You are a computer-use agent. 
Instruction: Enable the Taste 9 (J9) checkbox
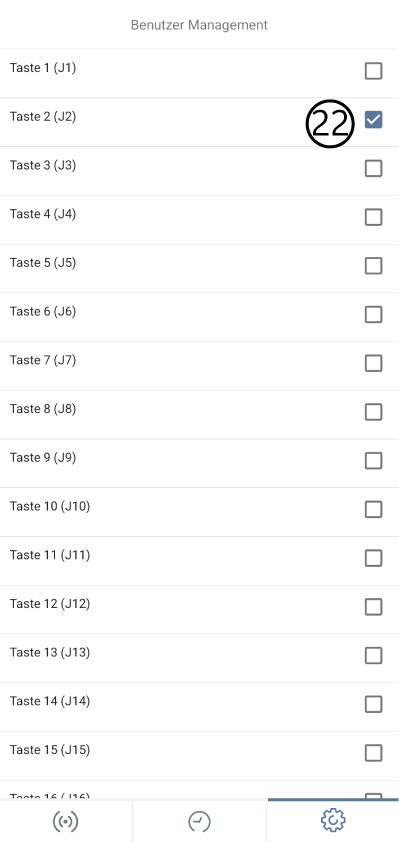[x=373, y=460]
